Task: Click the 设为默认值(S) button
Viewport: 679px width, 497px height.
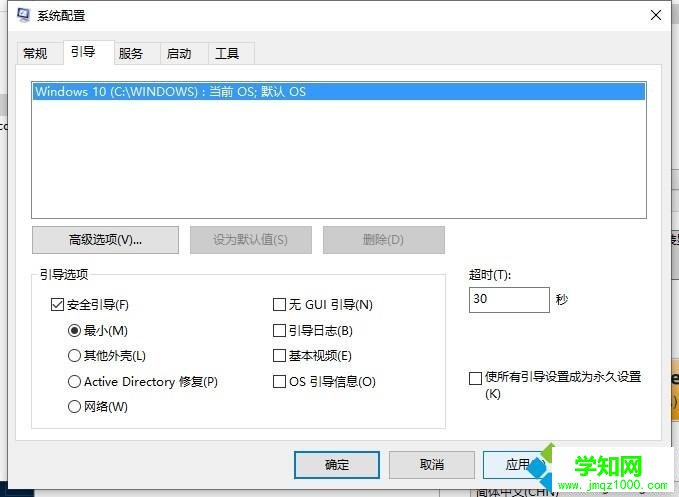Action: tap(251, 239)
